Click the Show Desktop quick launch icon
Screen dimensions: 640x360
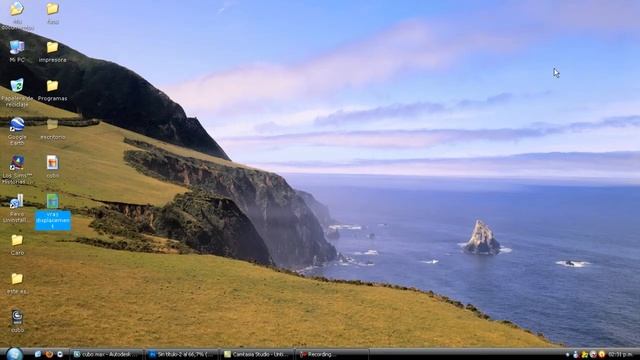(38, 354)
